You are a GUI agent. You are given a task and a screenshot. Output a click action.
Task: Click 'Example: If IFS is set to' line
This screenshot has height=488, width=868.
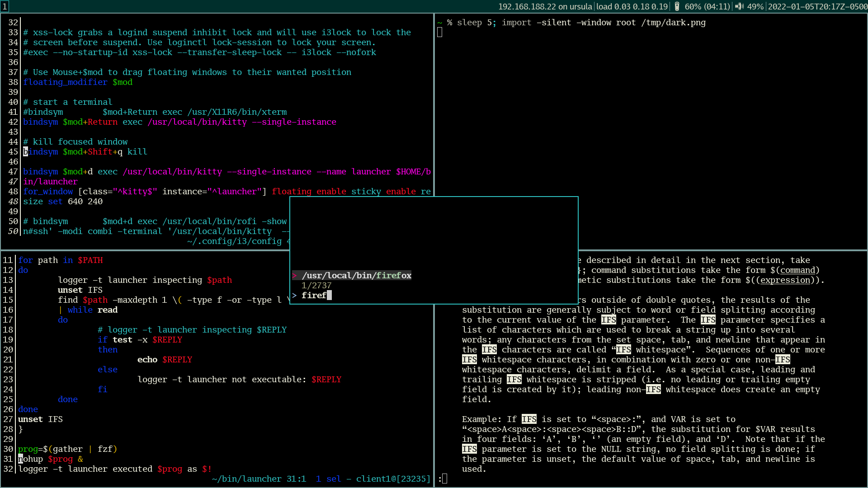pos(599,419)
